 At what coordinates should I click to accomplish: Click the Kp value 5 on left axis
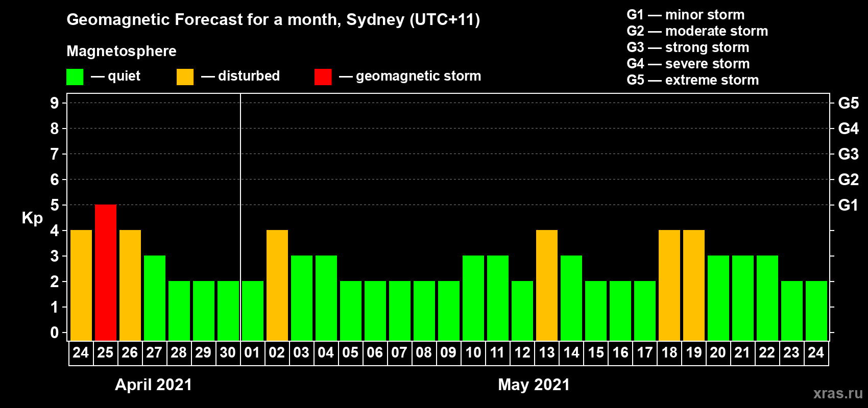click(x=55, y=205)
